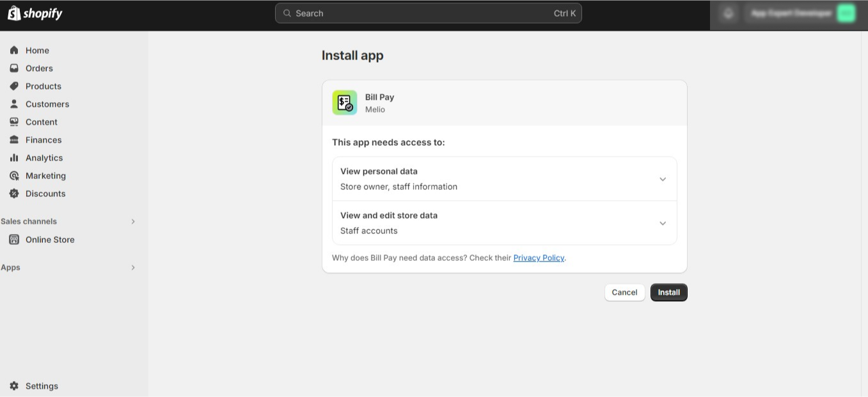This screenshot has height=397, width=868.
Task: Expand the Sales channels arrow
Action: click(x=133, y=221)
